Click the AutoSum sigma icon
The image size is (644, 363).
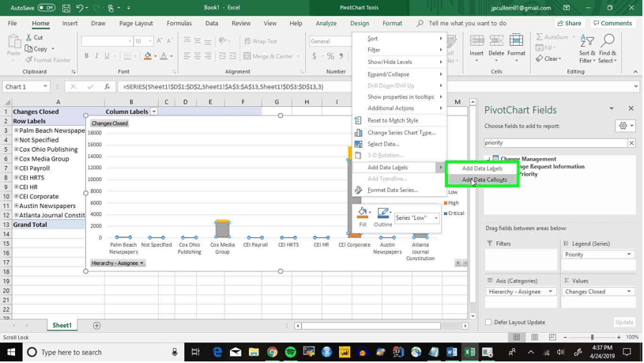coord(540,37)
